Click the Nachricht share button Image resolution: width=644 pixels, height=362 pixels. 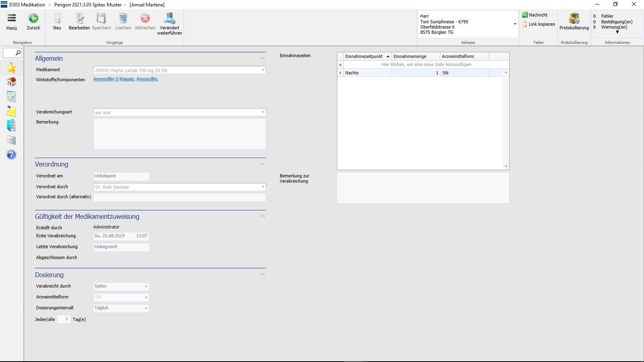pyautogui.click(x=535, y=15)
